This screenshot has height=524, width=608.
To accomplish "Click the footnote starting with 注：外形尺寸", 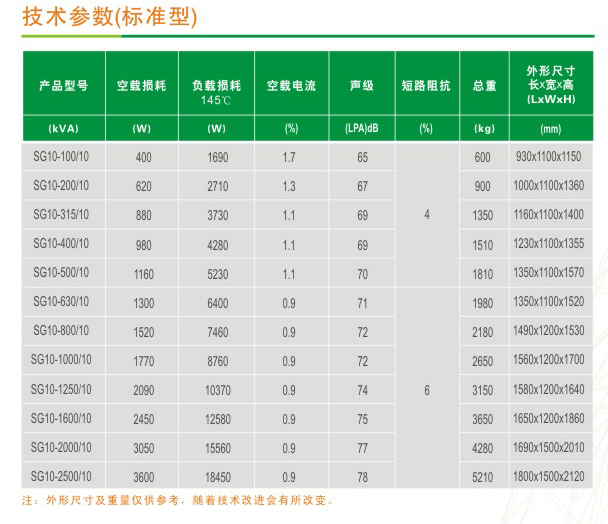I will click(178, 500).
